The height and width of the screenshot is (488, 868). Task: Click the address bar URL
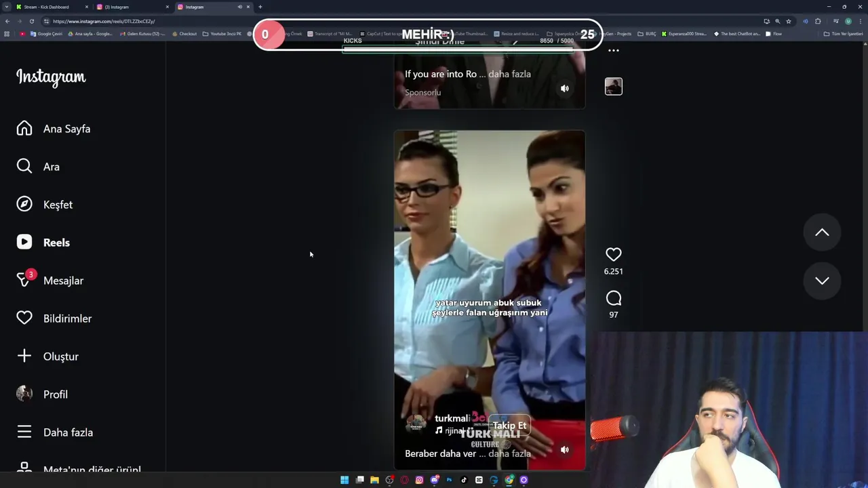104,21
